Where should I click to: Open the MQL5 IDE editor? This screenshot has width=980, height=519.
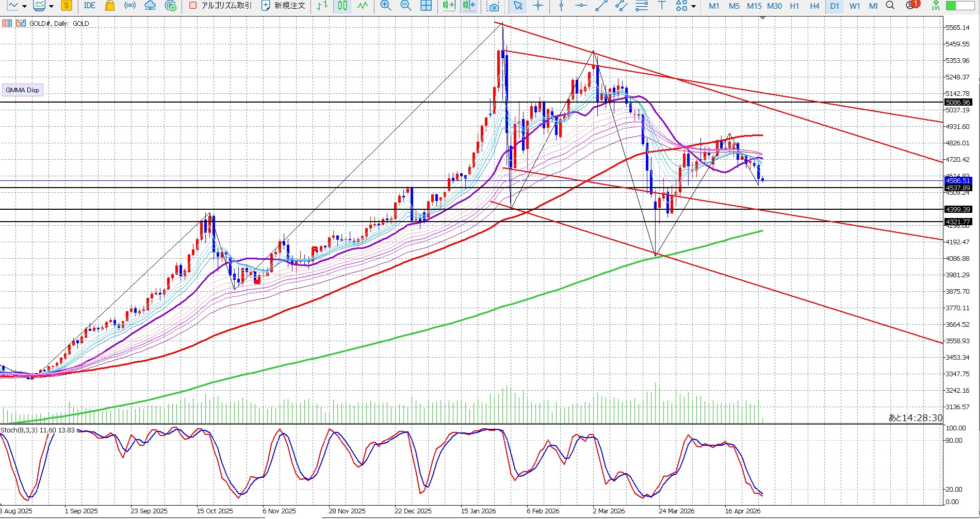90,6
